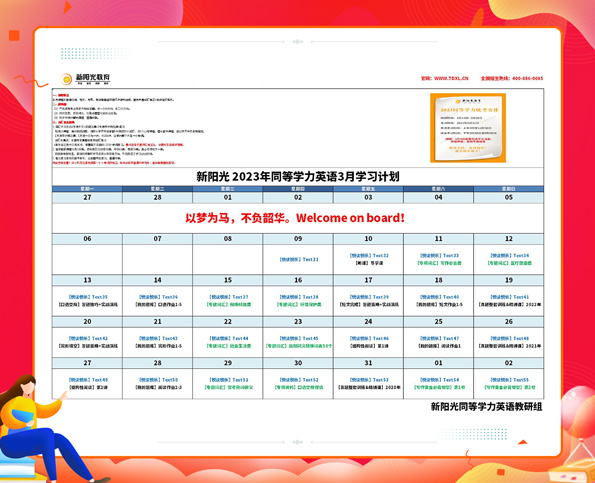Screen dimensions: 595x483
Task: Click the Text35 entry under day 13
Action: click(88, 297)
